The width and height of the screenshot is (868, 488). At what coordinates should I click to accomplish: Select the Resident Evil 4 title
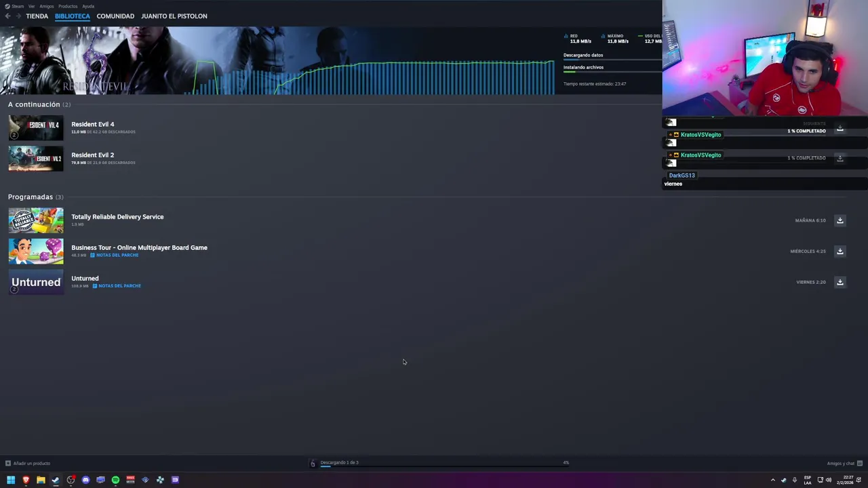point(93,124)
